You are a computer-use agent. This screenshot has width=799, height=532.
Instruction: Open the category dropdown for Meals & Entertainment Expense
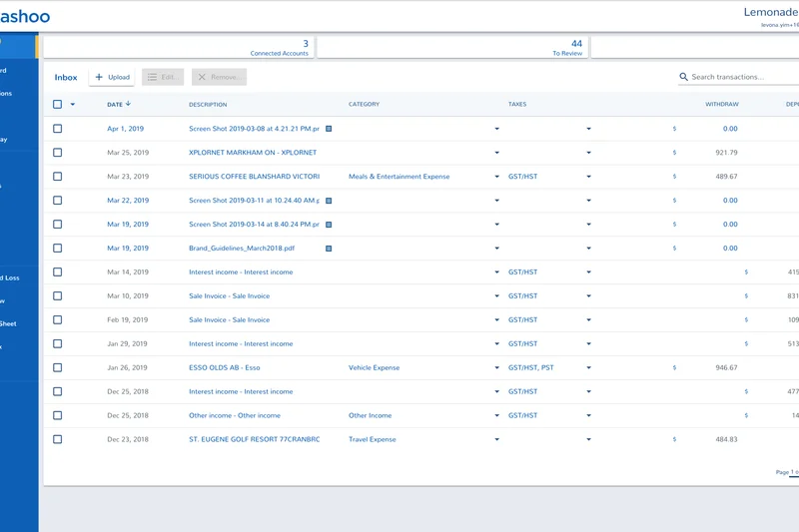(496, 177)
